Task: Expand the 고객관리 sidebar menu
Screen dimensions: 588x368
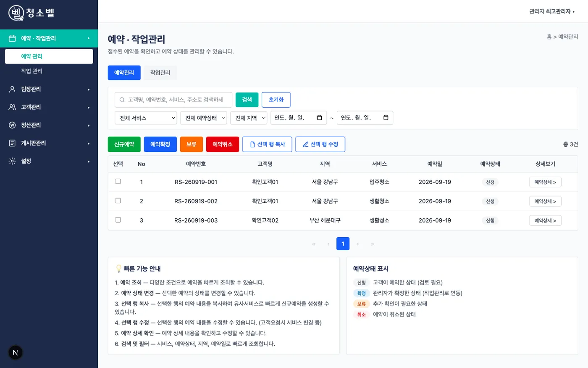Action: click(49, 107)
